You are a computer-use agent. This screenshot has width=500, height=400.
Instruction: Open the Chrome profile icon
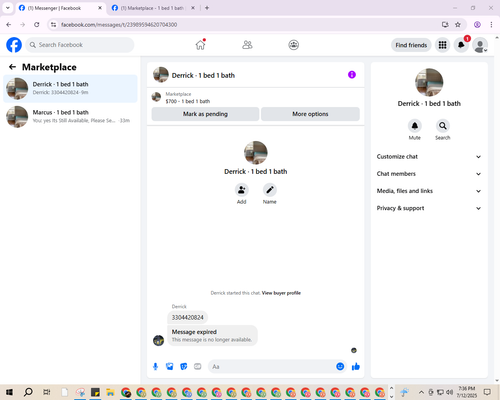pyautogui.click(x=477, y=25)
